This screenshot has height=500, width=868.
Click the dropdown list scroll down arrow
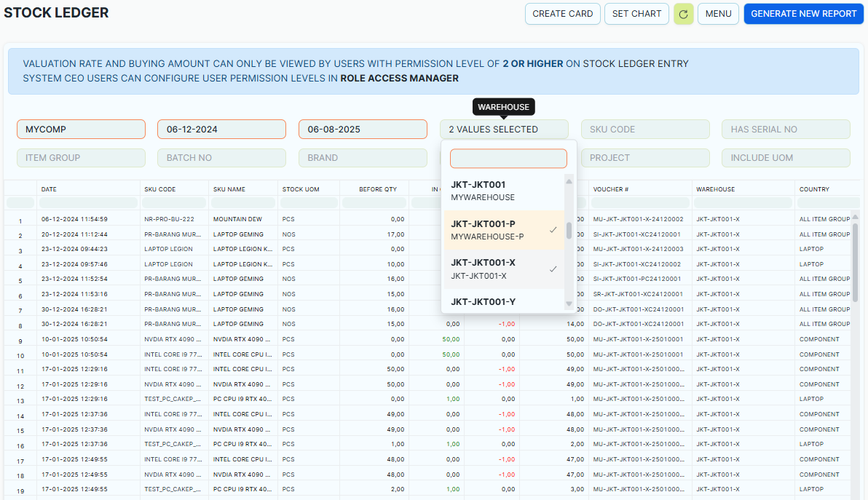pyautogui.click(x=569, y=303)
